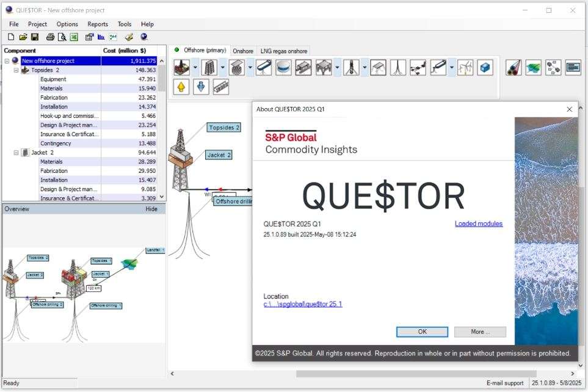Click the horizontal scrollbar below the schematic
588x392 pixels.
pyautogui.click(x=416, y=373)
